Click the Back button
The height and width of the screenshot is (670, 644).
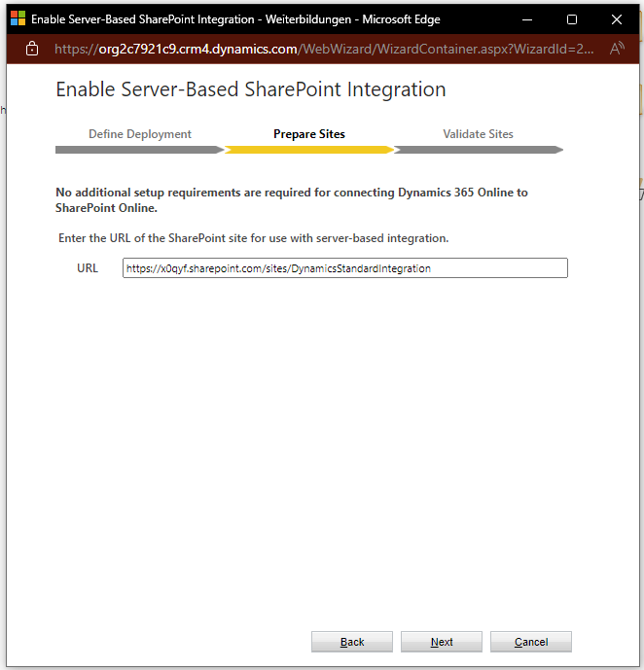352,642
